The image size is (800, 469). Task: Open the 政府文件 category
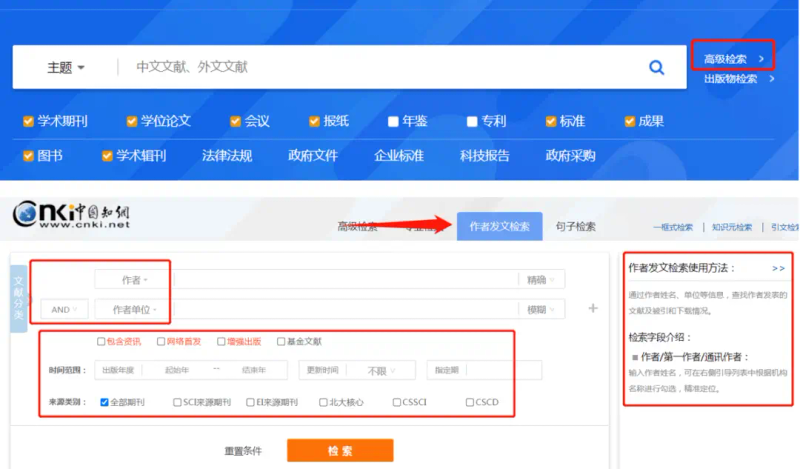point(313,156)
